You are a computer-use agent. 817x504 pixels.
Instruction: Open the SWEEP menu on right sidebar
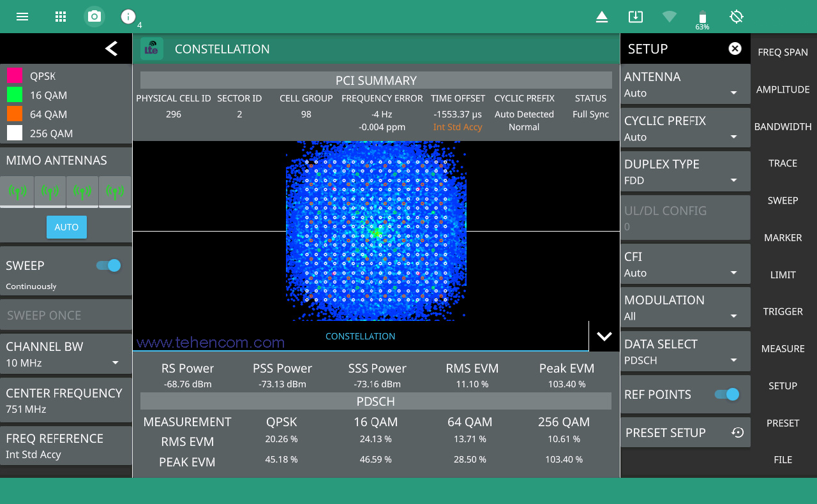(783, 200)
